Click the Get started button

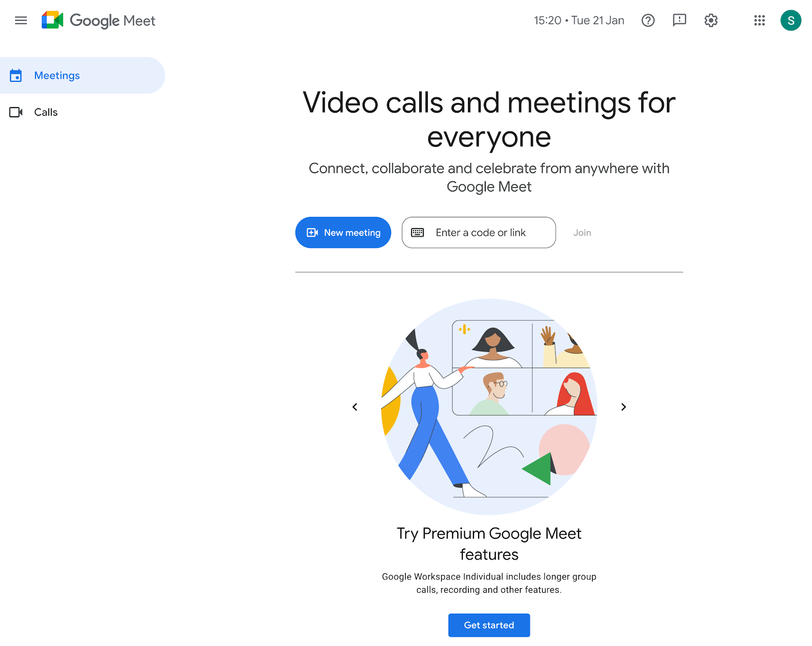click(x=489, y=625)
